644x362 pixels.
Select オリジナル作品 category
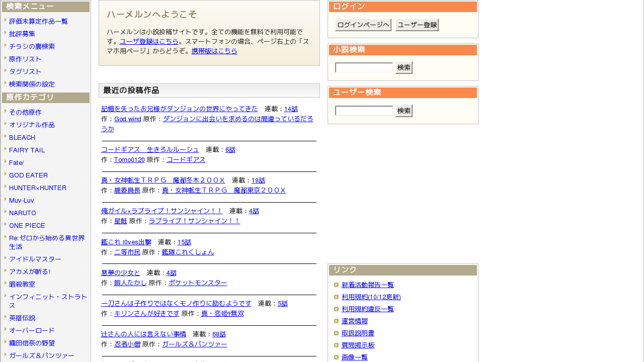(x=32, y=125)
